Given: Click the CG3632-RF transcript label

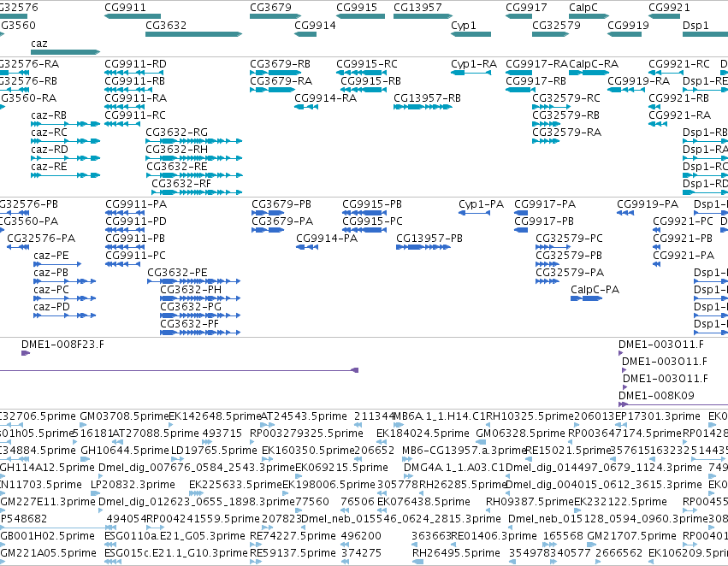Looking at the screenshot, I should coord(181,184).
